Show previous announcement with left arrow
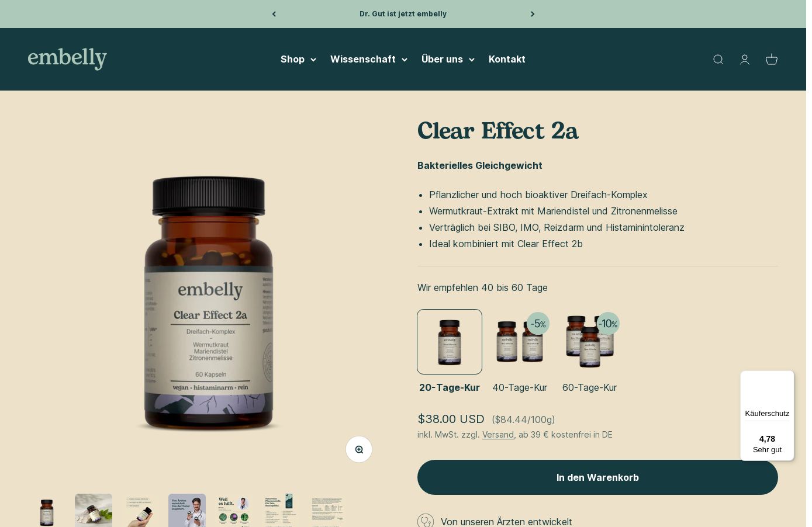The height and width of the screenshot is (527, 812). point(274,14)
